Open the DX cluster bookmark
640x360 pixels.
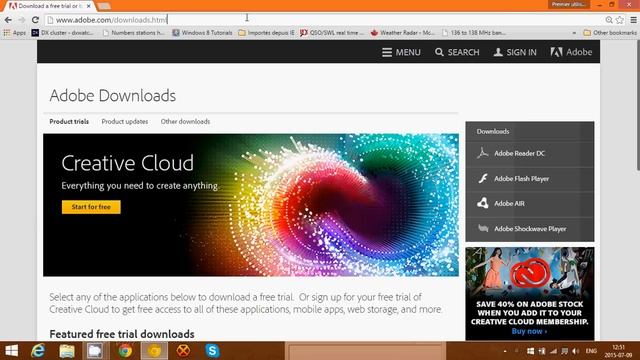click(62, 33)
